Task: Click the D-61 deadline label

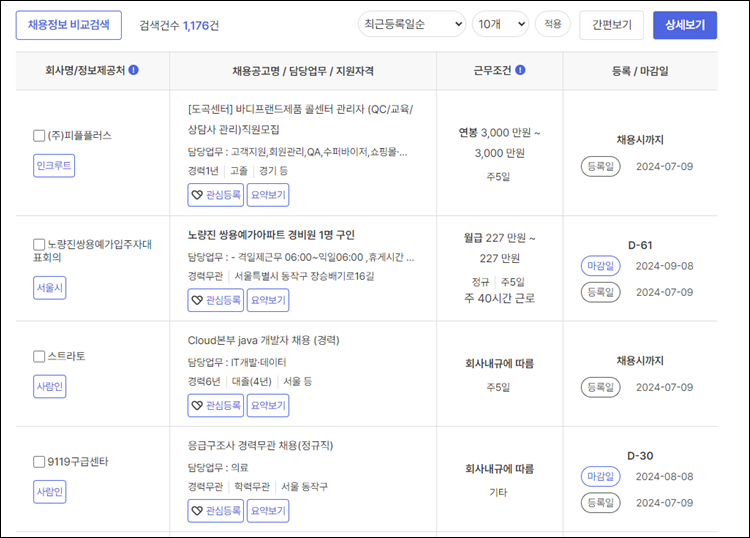Action: (640, 245)
